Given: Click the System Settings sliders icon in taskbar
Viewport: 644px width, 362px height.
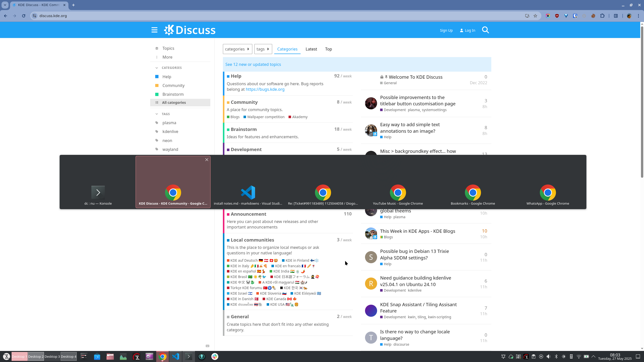Looking at the screenshot, I should 84,356.
